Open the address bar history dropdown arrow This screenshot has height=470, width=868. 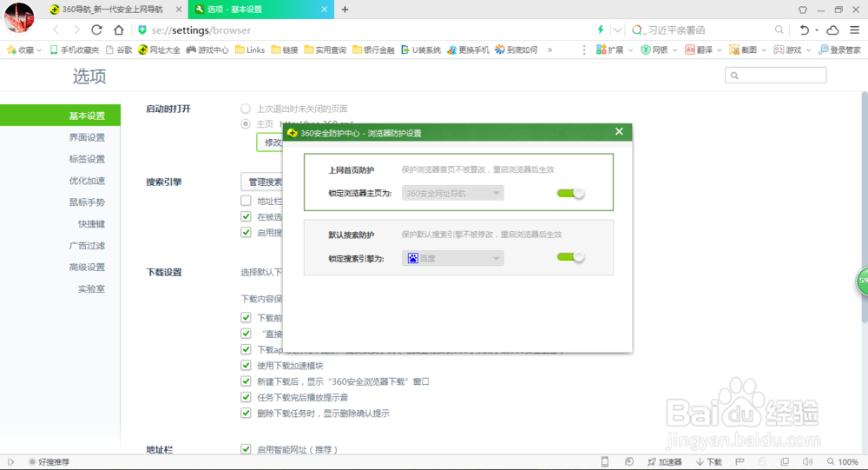(617, 30)
